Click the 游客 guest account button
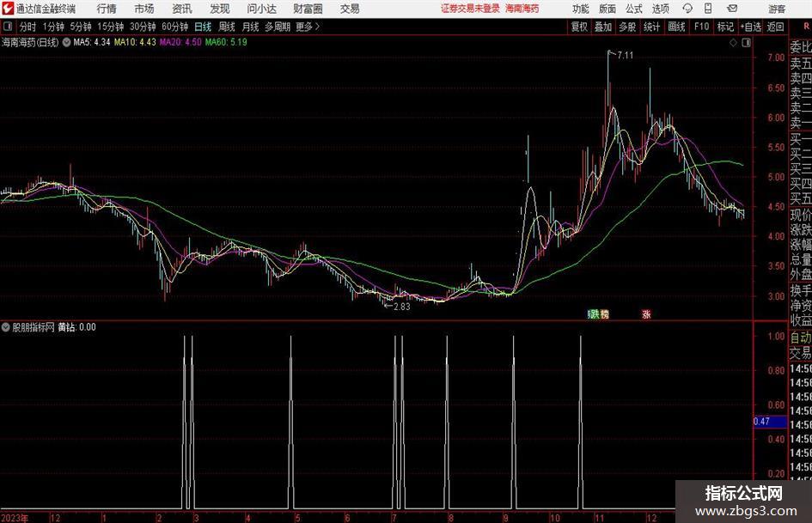Viewport: 812px width, 523px height. coord(777,9)
